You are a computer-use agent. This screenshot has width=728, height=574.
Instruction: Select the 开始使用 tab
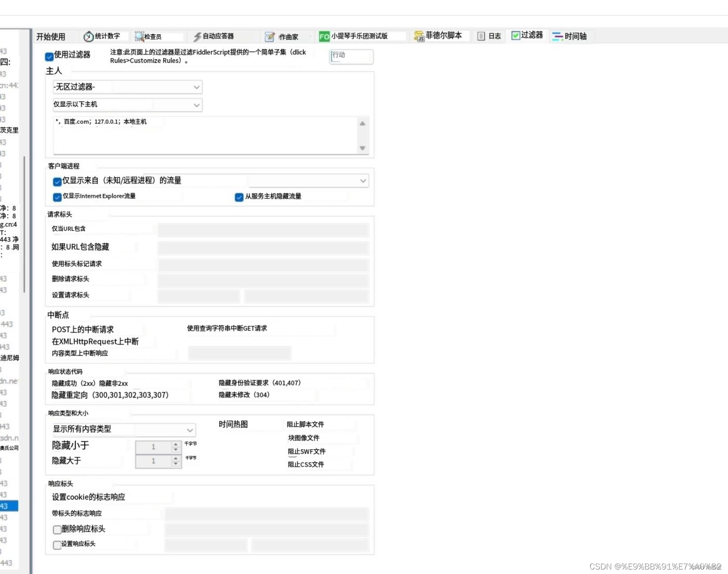pos(51,36)
